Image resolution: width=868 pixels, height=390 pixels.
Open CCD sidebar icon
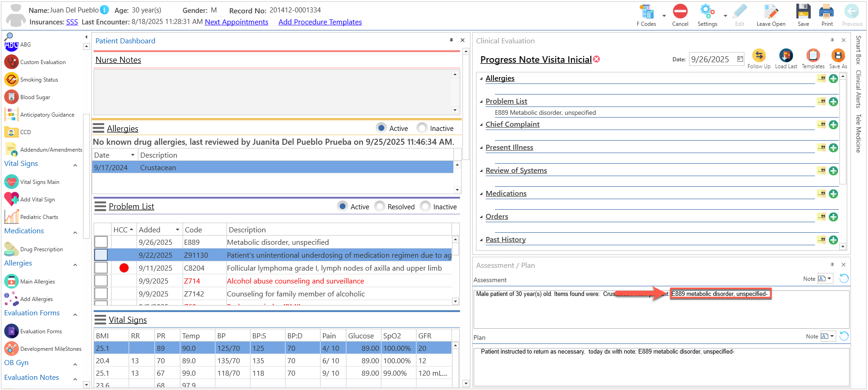11,132
